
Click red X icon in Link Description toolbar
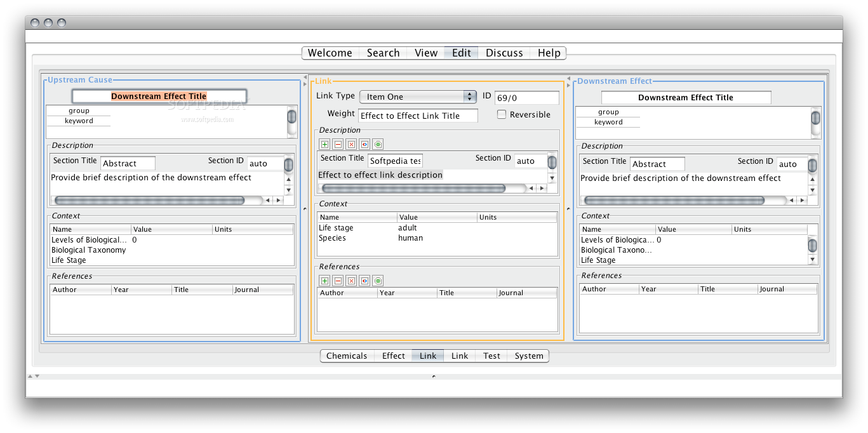coord(351,144)
